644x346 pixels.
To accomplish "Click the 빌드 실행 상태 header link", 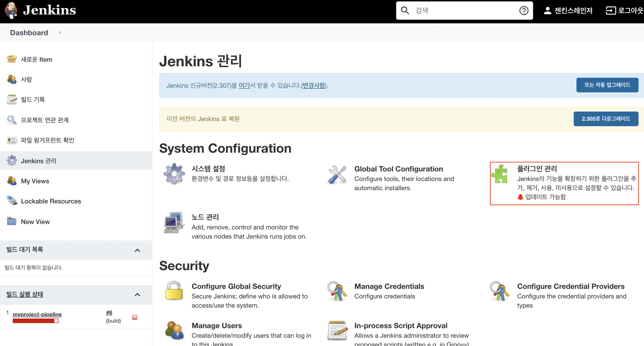I will (25, 294).
